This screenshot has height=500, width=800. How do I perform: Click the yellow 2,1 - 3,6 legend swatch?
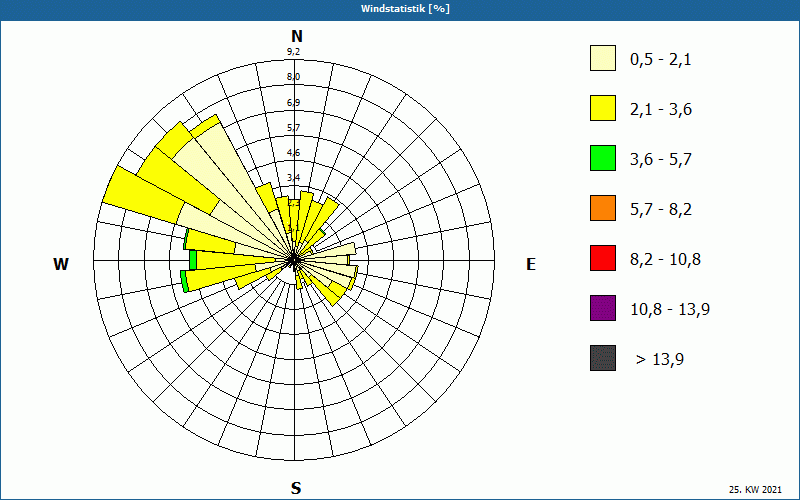pos(603,108)
